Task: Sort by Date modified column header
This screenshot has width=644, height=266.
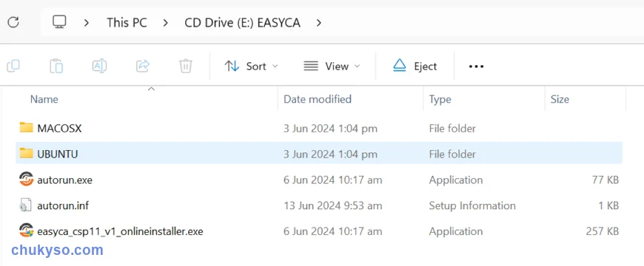Action: pyautogui.click(x=318, y=99)
